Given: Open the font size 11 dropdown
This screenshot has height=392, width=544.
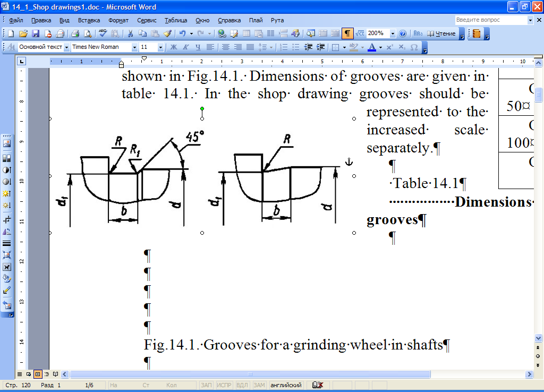Looking at the screenshot, I should pyautogui.click(x=160, y=47).
